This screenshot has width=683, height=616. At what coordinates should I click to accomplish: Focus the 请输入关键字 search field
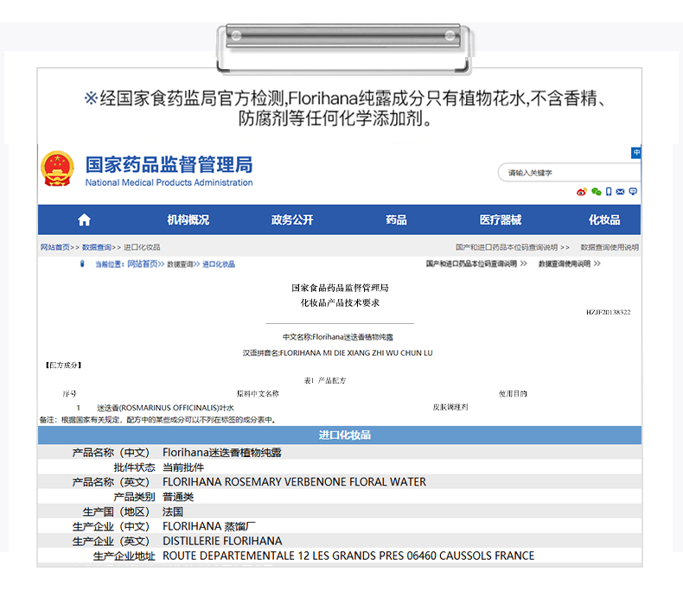[x=569, y=173]
